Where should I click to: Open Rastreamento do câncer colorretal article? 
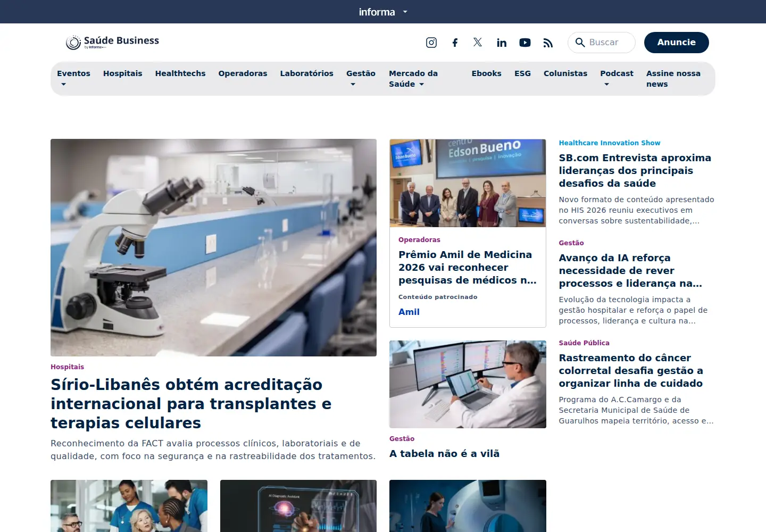click(x=631, y=371)
